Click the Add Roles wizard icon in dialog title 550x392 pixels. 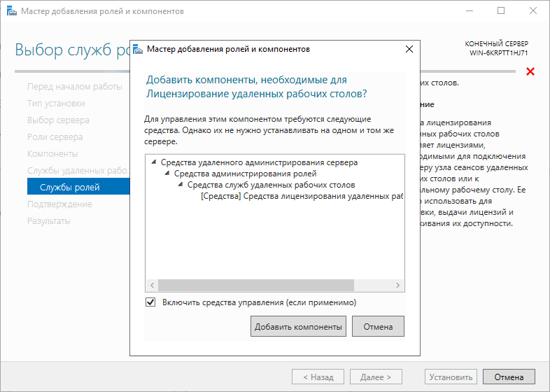coord(139,49)
